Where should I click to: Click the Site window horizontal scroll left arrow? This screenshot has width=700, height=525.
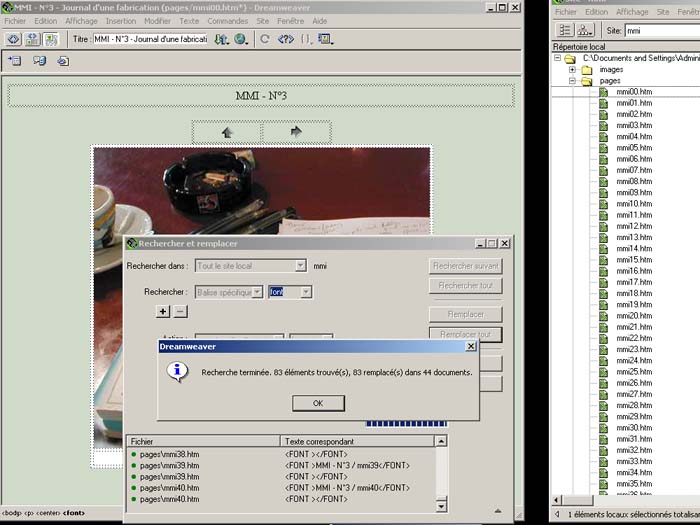(x=557, y=500)
